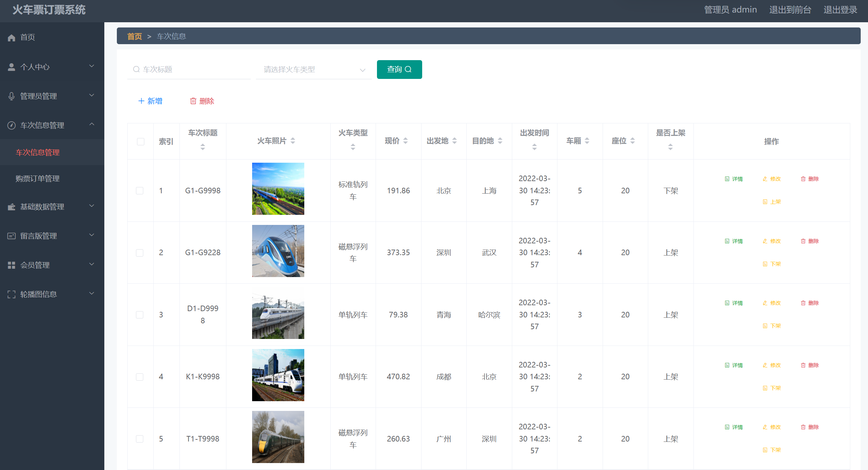Open details (详情) for train D1-D9998
868x470 pixels.
point(733,303)
